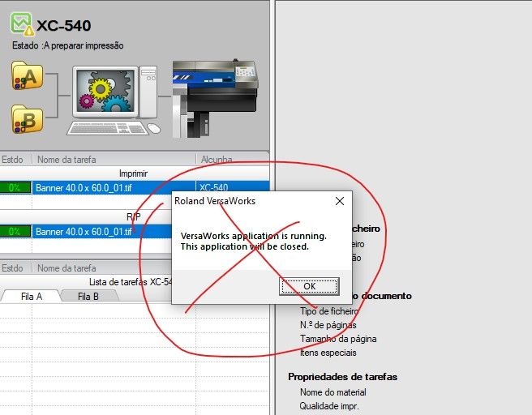Switch to the Fila A tab
Viewport: 532px width, 415px height.
(32, 297)
